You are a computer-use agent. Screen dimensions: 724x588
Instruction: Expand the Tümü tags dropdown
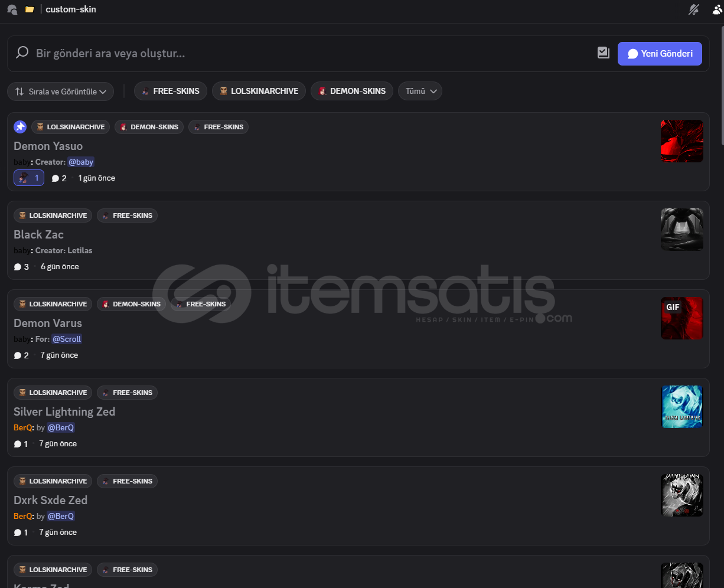420,91
